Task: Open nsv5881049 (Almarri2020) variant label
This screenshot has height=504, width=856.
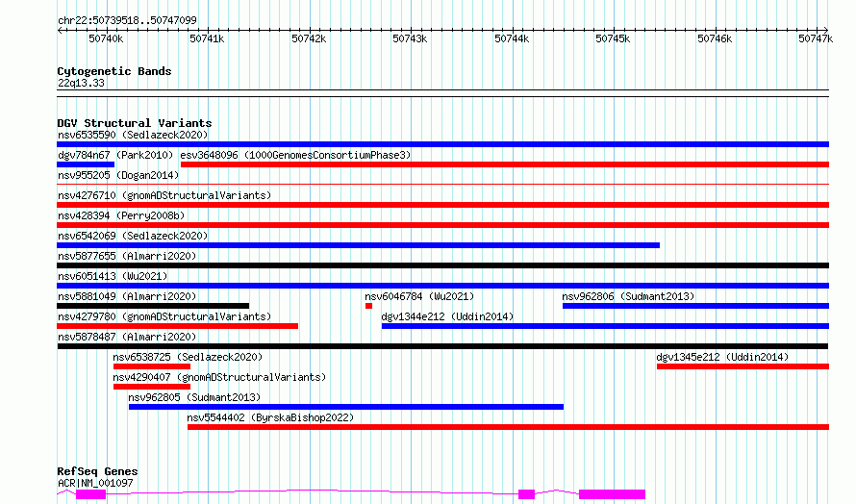Action: point(127,296)
